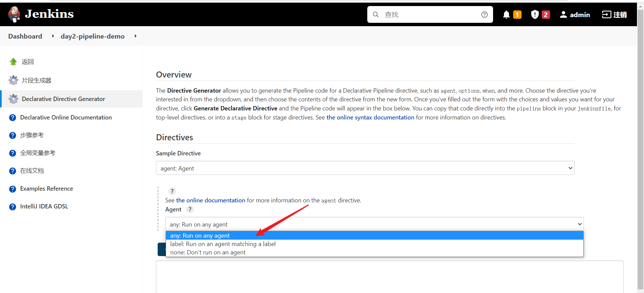
Task: Click the help icon beside 在线文档
Action: (12, 171)
